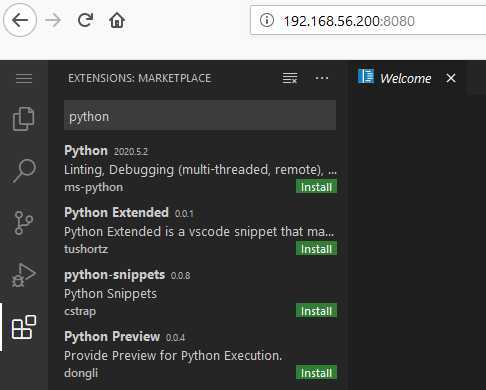This screenshot has width=486, height=390.
Task: Install the ms-python Python extension
Action: (x=316, y=187)
